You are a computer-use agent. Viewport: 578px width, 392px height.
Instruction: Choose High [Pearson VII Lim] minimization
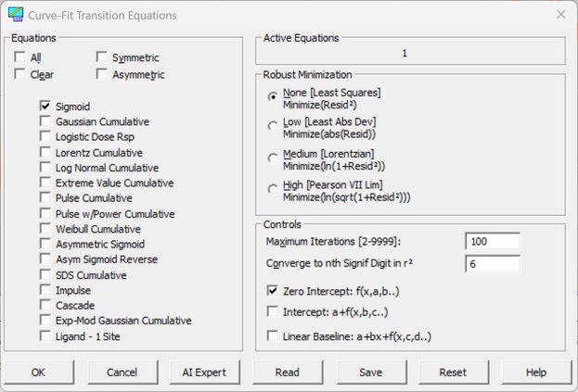point(273,189)
